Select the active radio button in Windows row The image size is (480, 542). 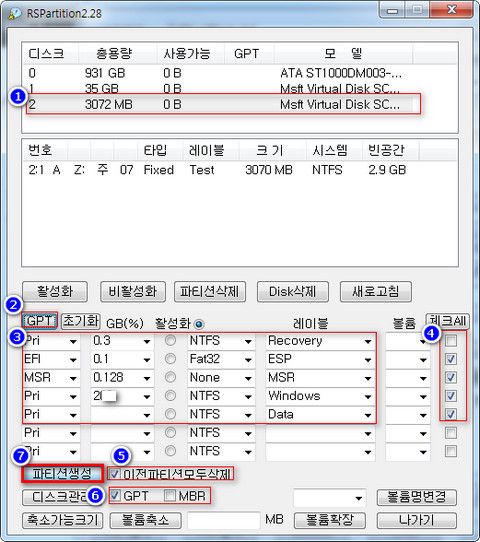click(x=170, y=395)
